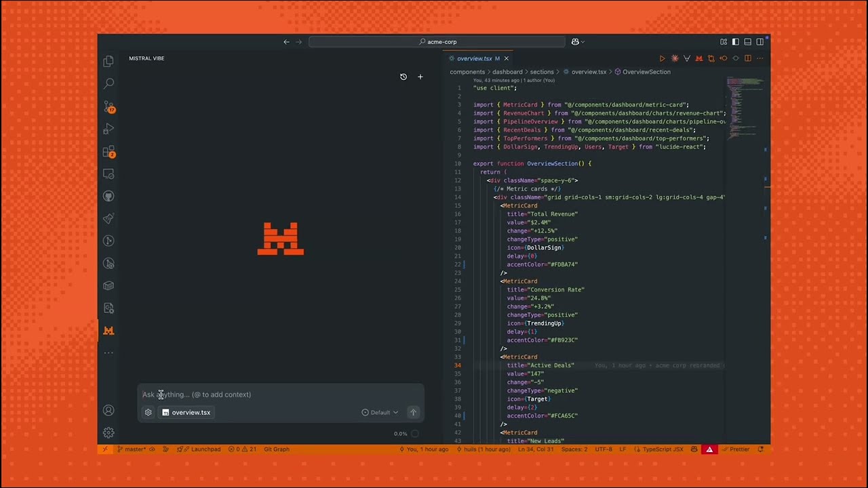868x488 pixels.
Task: Click the Prettier status bar item
Action: pos(734,449)
